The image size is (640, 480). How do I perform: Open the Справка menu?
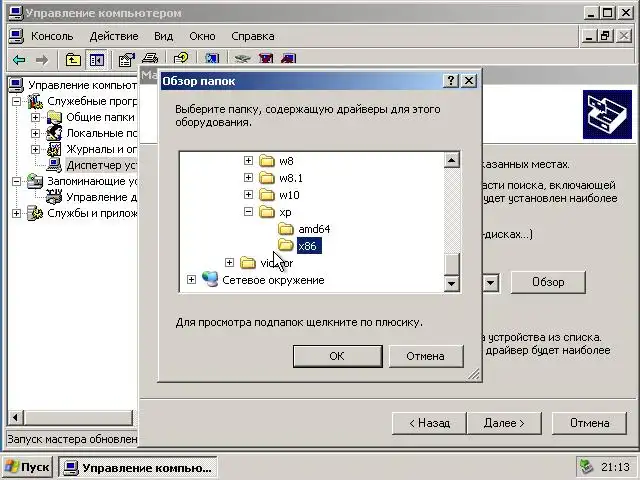pyautogui.click(x=253, y=36)
